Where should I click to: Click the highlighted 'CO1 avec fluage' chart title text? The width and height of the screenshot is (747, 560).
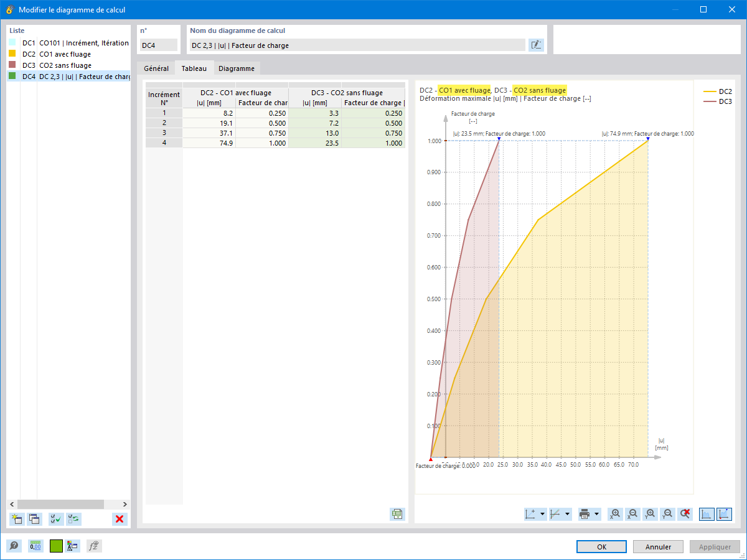pyautogui.click(x=464, y=90)
